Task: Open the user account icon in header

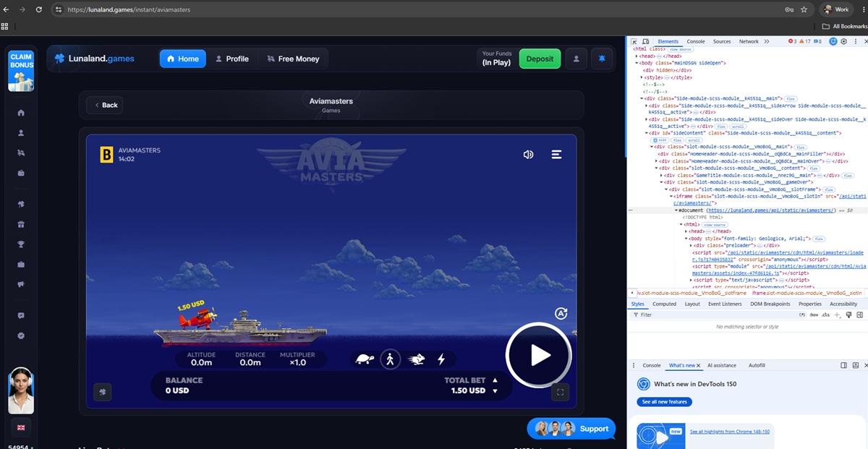Action: click(576, 59)
